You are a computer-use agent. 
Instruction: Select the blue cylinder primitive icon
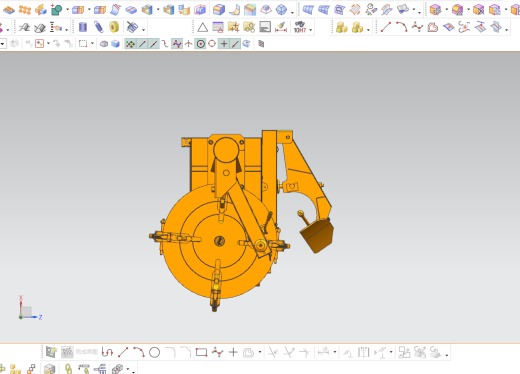(83, 27)
